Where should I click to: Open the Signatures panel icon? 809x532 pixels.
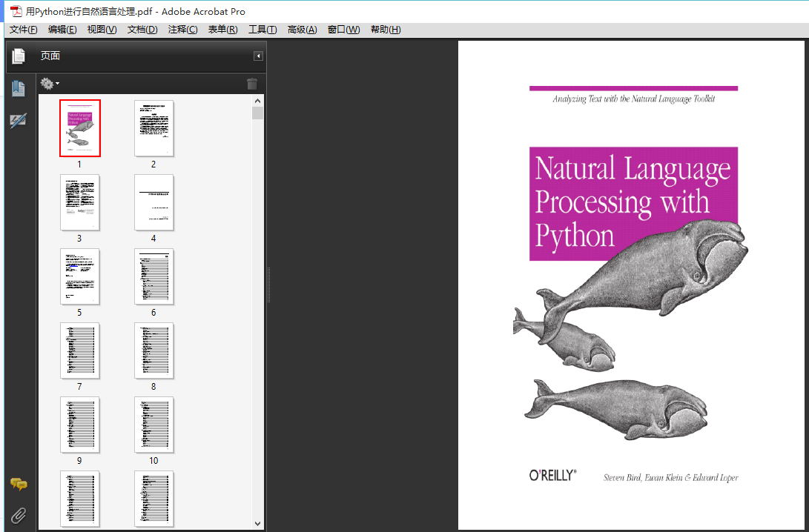click(19, 121)
